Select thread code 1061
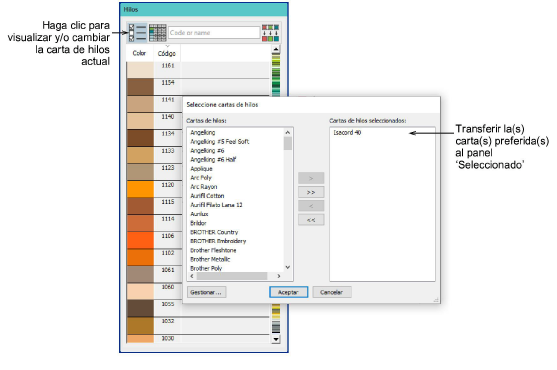Image resolution: width=557 pixels, height=370 pixels. point(168,270)
